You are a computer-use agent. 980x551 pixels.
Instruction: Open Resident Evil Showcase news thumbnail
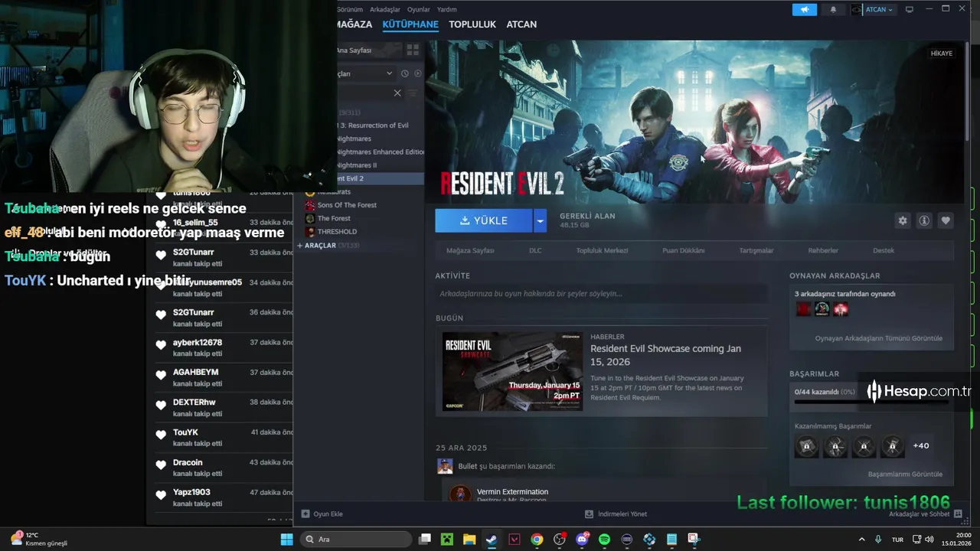pos(512,371)
